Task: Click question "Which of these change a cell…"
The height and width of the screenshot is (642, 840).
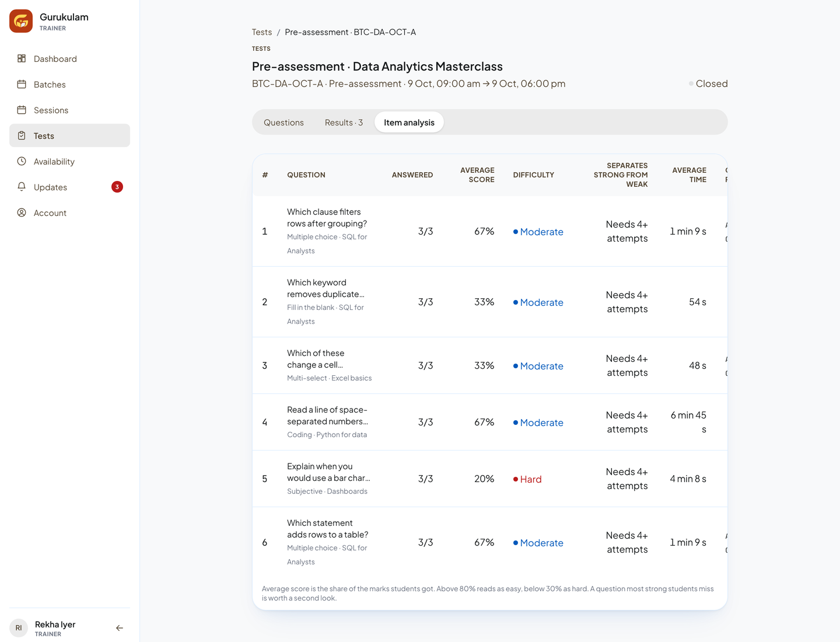Action: coord(316,359)
